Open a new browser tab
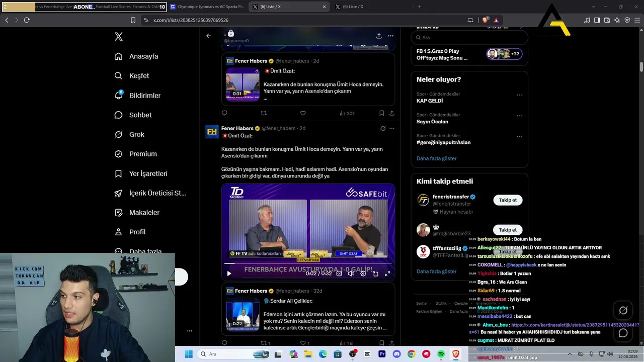Image resolution: width=644 pixels, height=362 pixels. tap(419, 7)
